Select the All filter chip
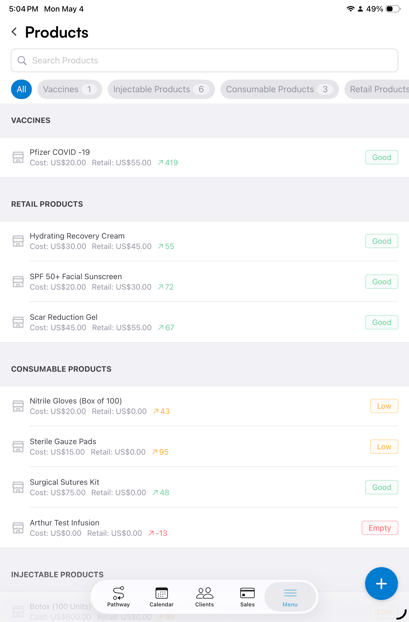Screen dimensions: 409x622 [x=21, y=89]
